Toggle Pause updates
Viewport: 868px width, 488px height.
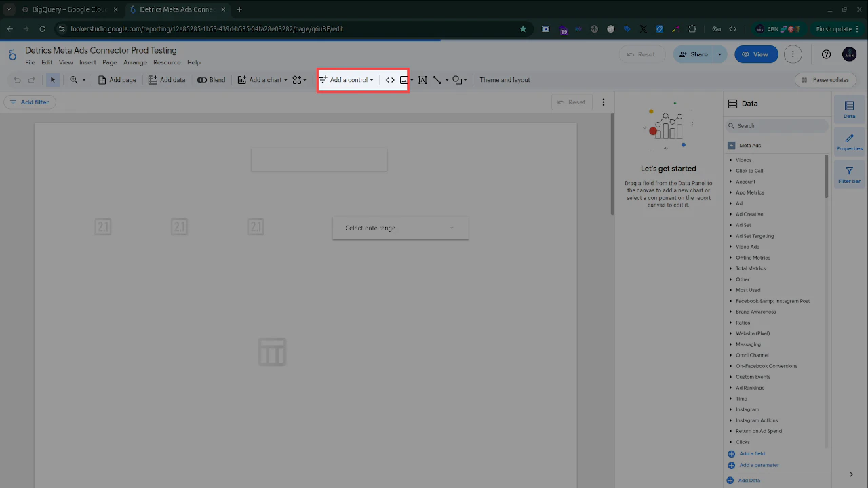pyautogui.click(x=825, y=79)
